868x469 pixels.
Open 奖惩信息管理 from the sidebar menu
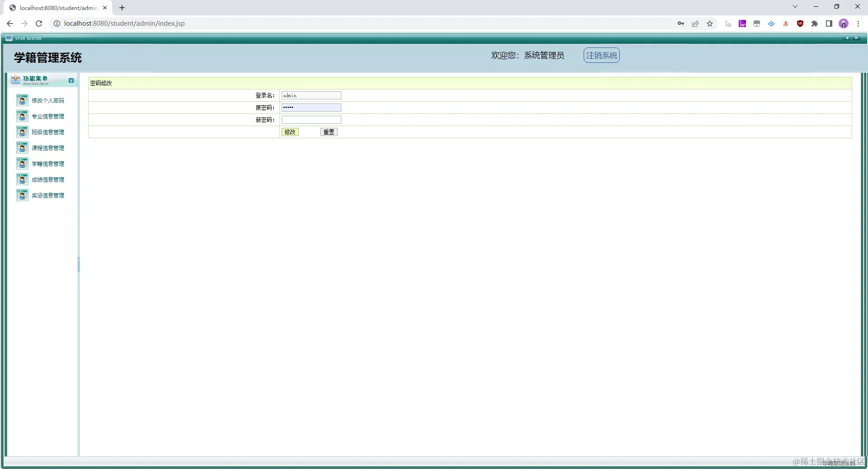48,195
